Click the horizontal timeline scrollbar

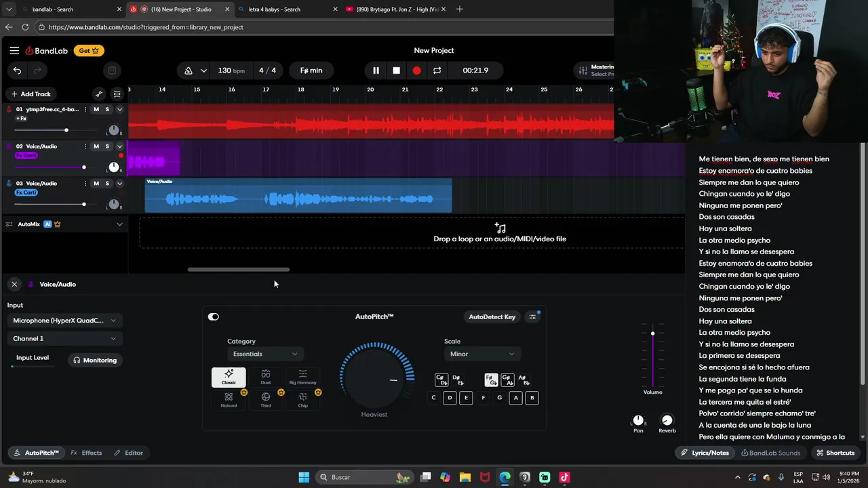pyautogui.click(x=239, y=269)
